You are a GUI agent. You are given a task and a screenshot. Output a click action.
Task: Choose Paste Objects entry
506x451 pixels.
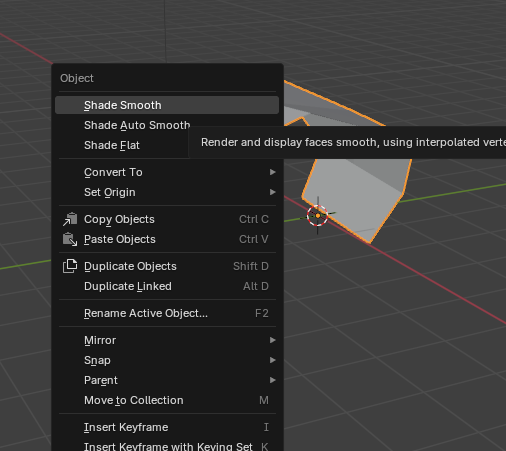167,239
